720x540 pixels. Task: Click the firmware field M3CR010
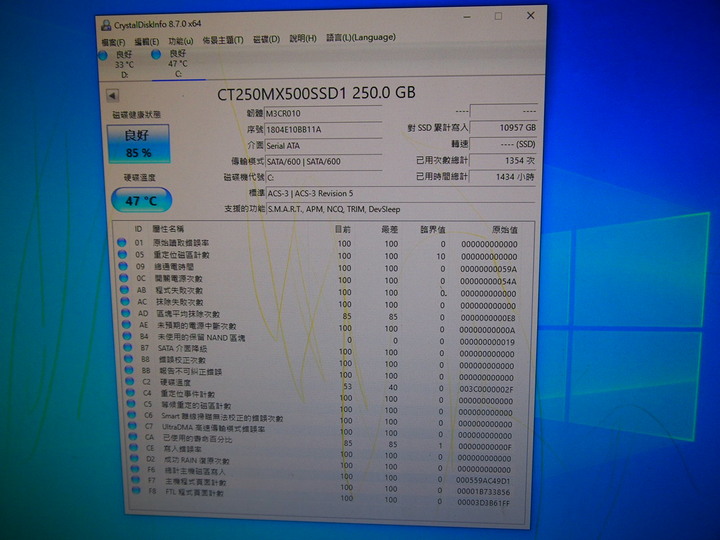(x=323, y=113)
